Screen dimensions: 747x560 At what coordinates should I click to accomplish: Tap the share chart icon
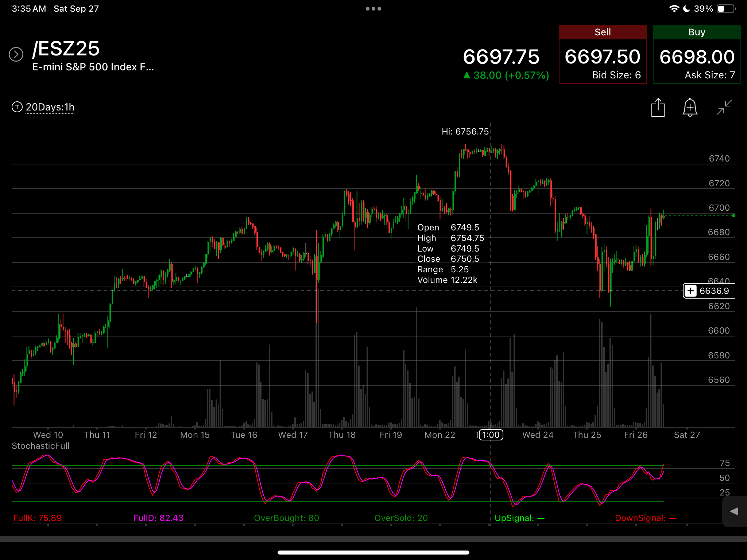[658, 108]
